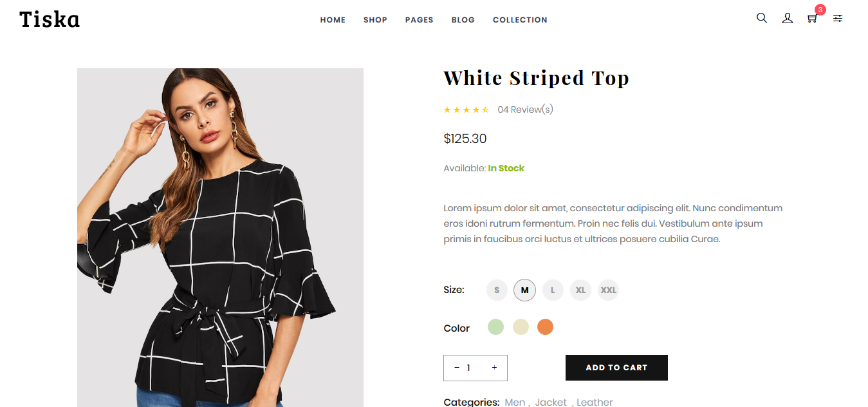Open the filter settings sliders icon
This screenshot has height=407, width=868.
(x=838, y=19)
